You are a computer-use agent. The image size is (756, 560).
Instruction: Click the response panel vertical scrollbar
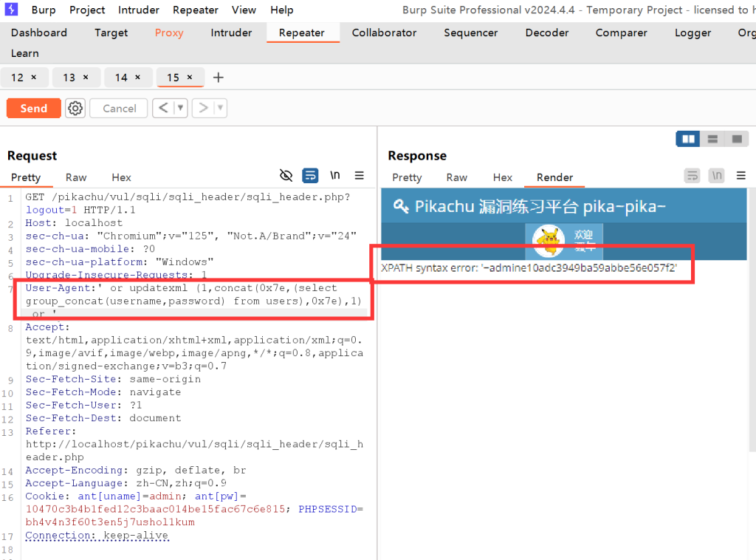tap(751, 319)
